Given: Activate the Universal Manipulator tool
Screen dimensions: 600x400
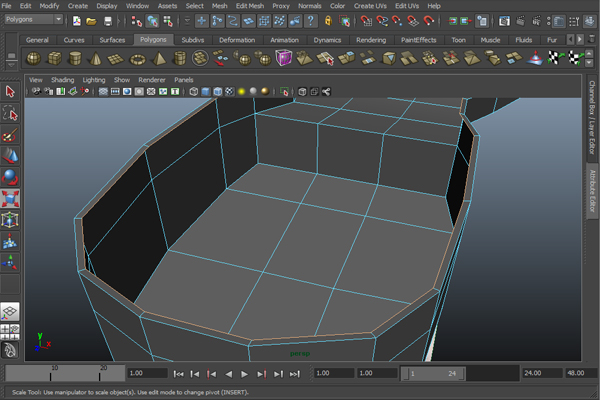Looking at the screenshot, I should click(x=10, y=220).
